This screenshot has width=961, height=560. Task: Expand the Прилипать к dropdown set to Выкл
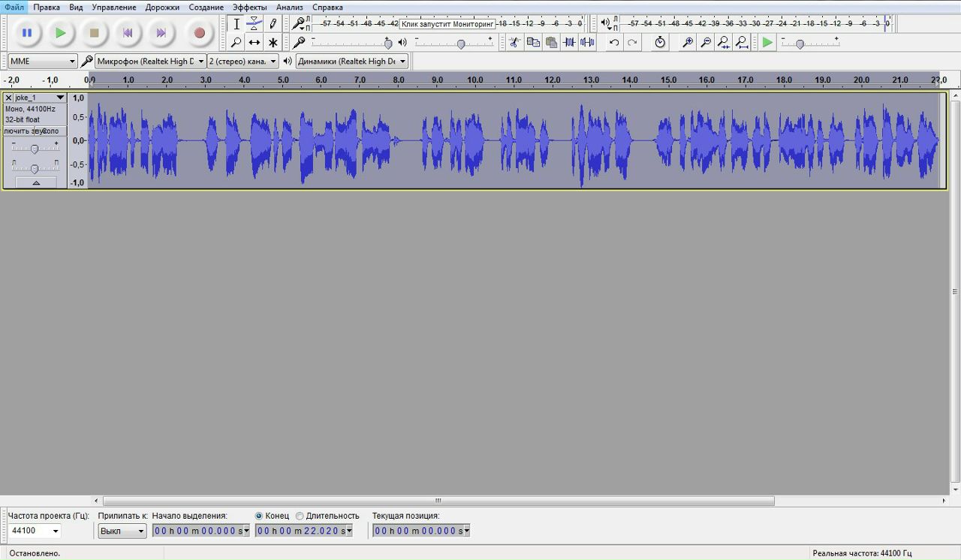(x=122, y=531)
